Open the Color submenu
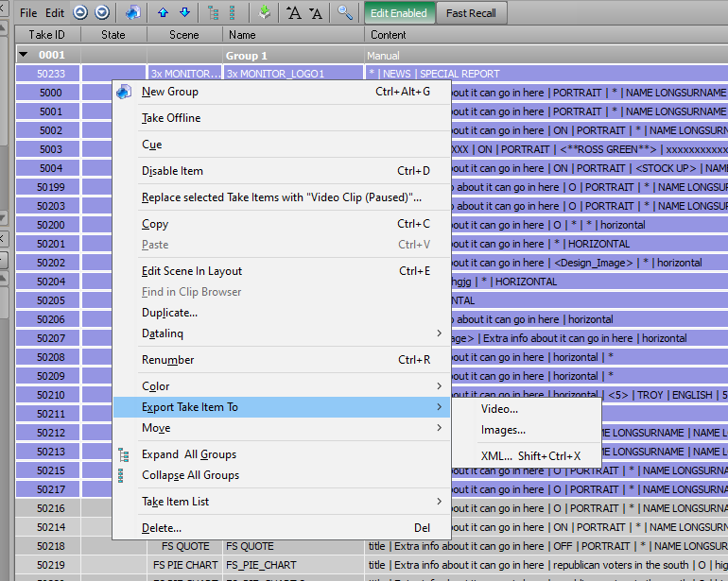The width and height of the screenshot is (728, 581). pos(156,386)
